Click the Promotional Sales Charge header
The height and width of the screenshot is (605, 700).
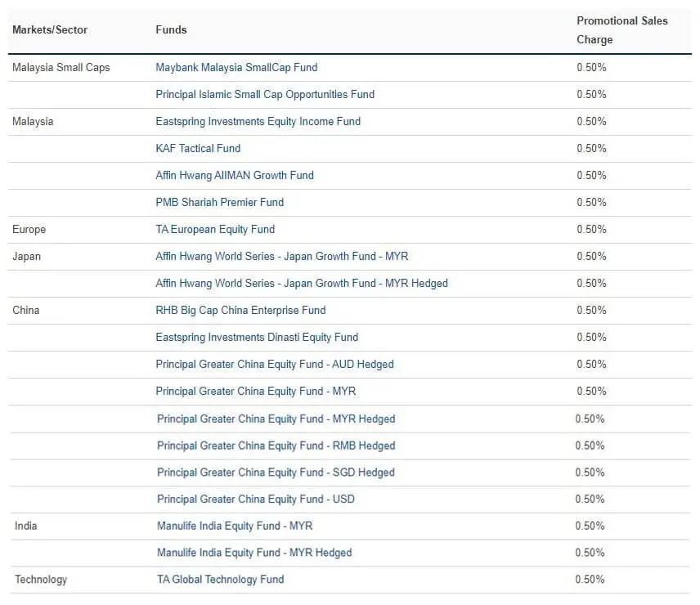click(x=621, y=30)
